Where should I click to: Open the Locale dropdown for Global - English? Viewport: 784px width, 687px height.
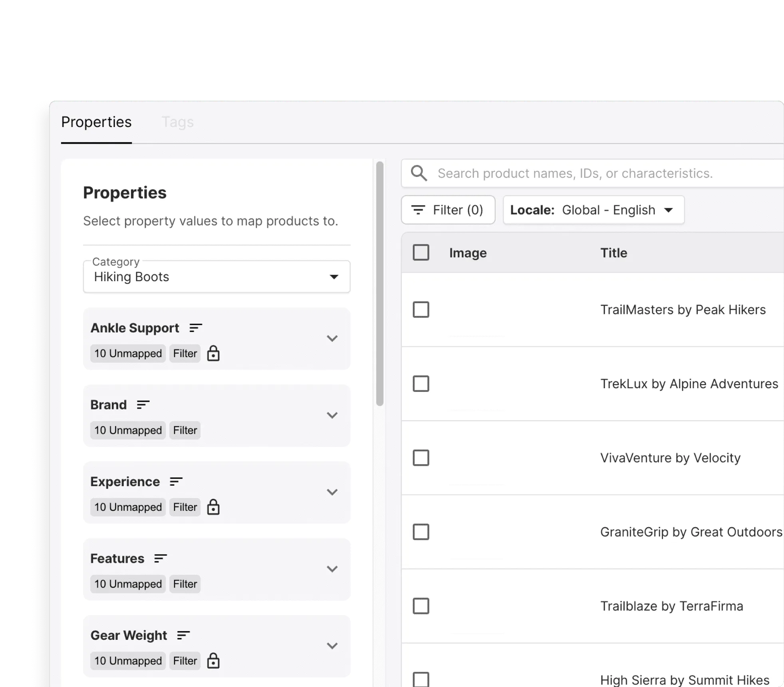pos(593,210)
